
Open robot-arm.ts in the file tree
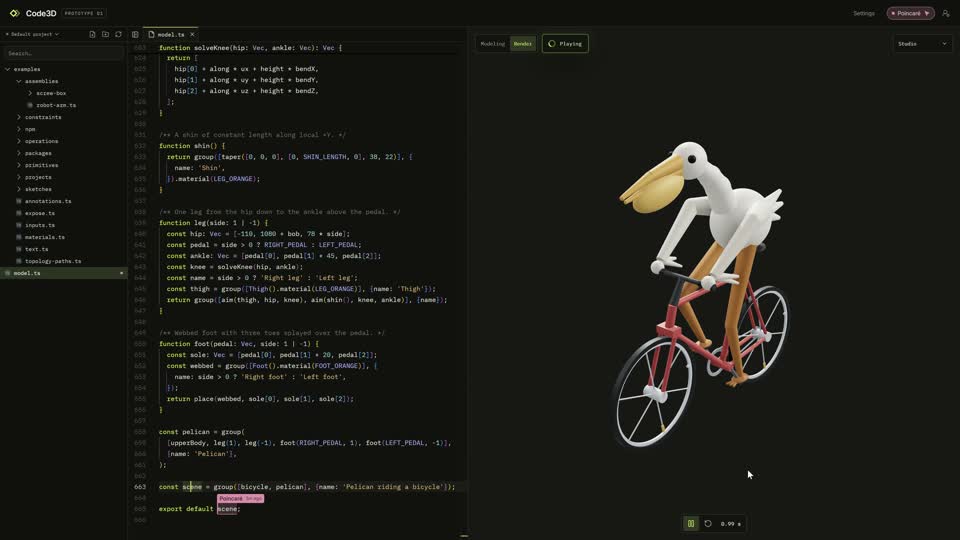coord(56,105)
